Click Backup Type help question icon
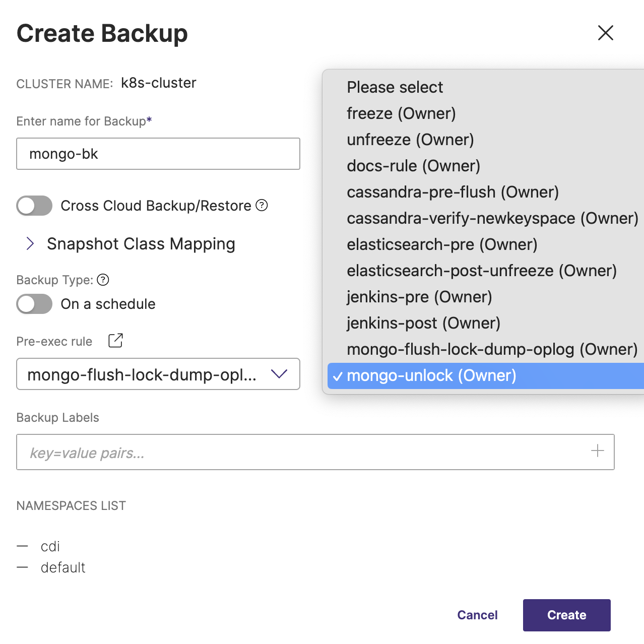Image resolution: width=644 pixels, height=644 pixels. pyautogui.click(x=103, y=280)
